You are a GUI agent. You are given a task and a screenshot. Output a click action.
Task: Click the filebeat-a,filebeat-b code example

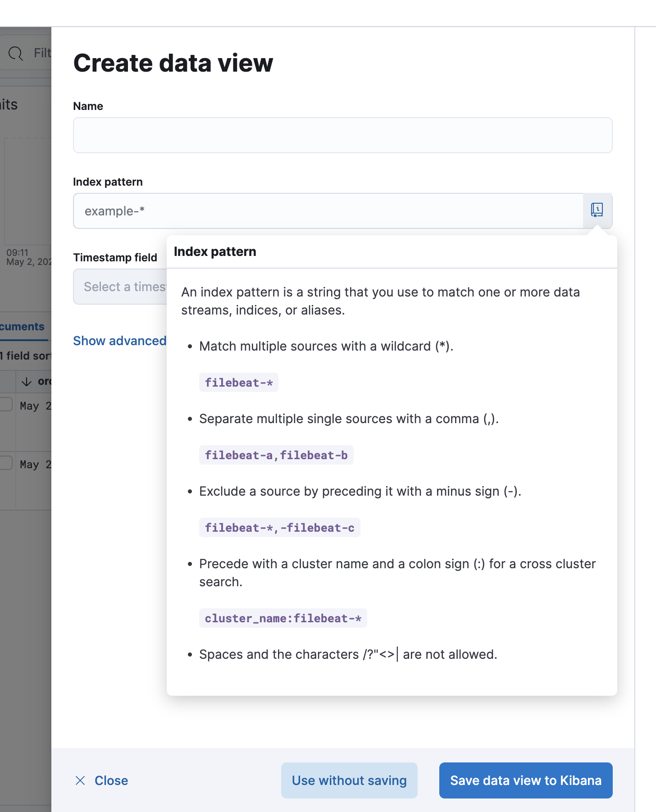click(x=276, y=455)
